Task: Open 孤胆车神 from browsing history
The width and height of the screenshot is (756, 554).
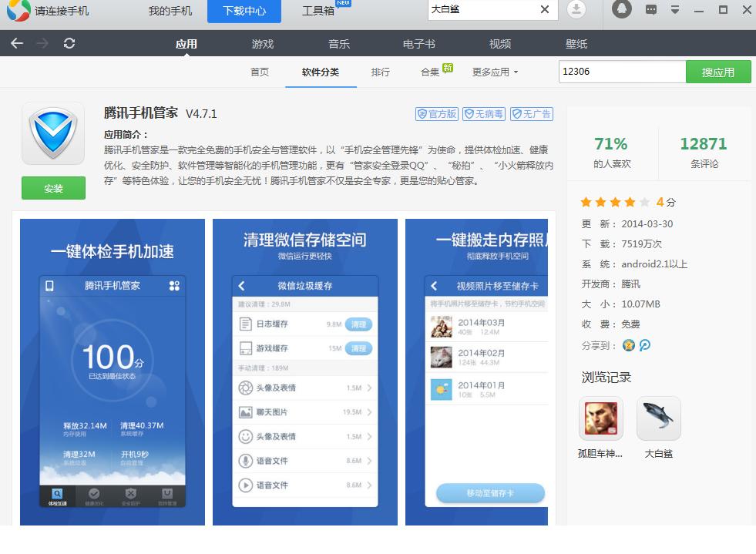Action: click(601, 418)
